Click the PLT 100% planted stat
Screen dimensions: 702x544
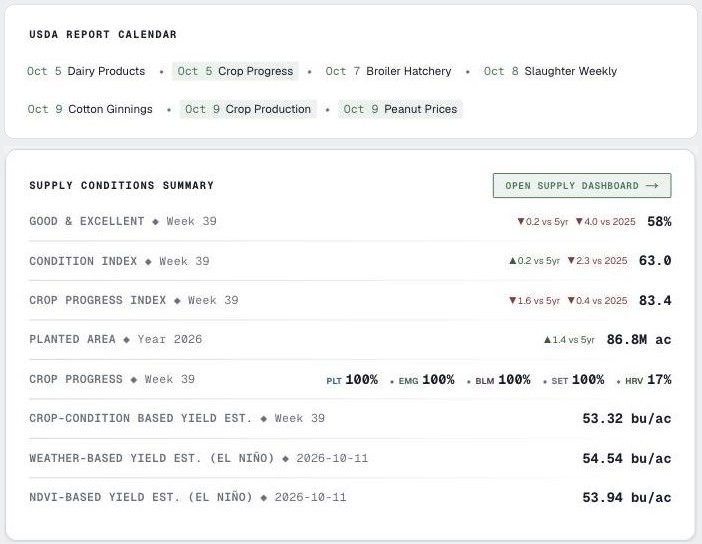352,380
